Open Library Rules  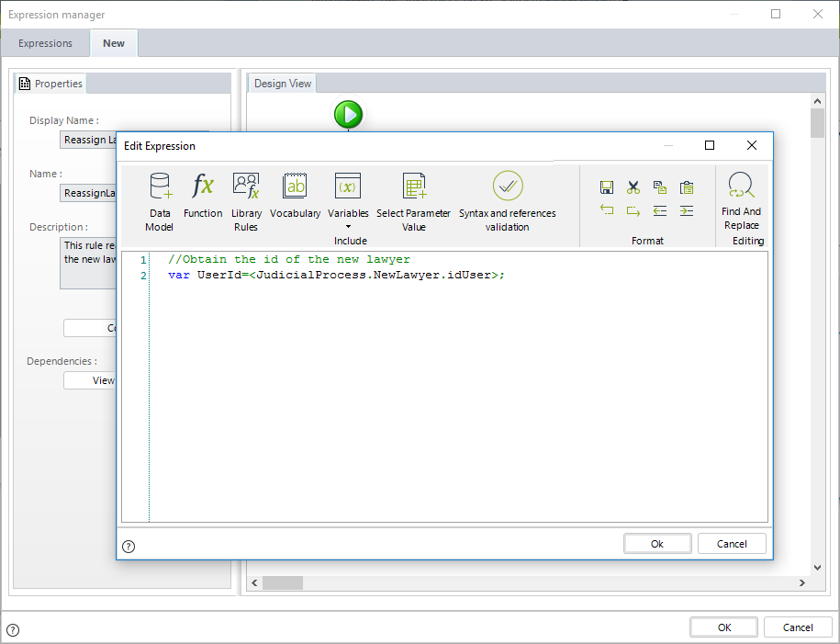246,201
